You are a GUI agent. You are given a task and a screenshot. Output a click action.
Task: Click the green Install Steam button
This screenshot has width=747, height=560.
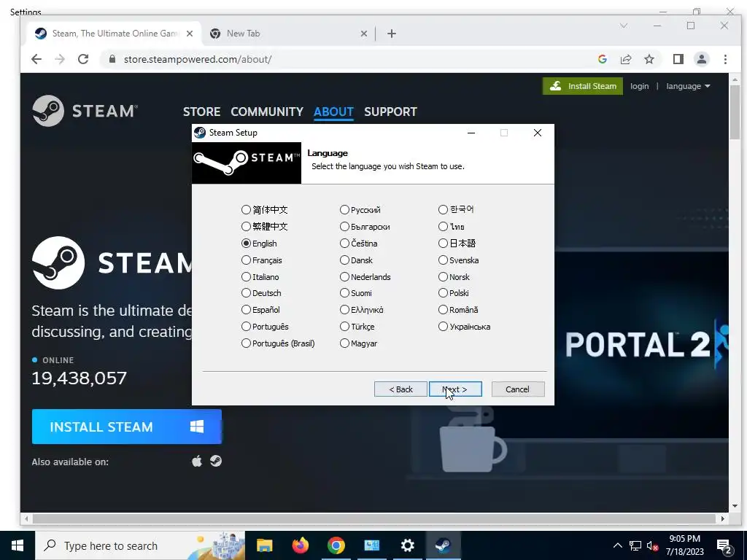[x=583, y=86]
